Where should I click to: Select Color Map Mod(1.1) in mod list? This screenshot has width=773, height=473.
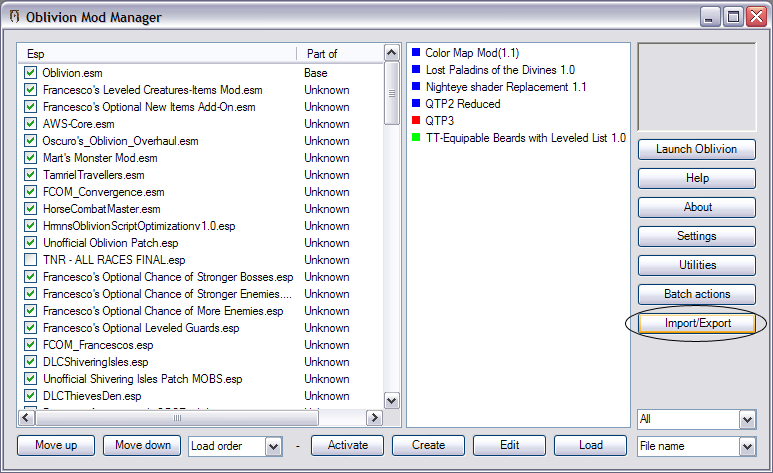[472, 53]
